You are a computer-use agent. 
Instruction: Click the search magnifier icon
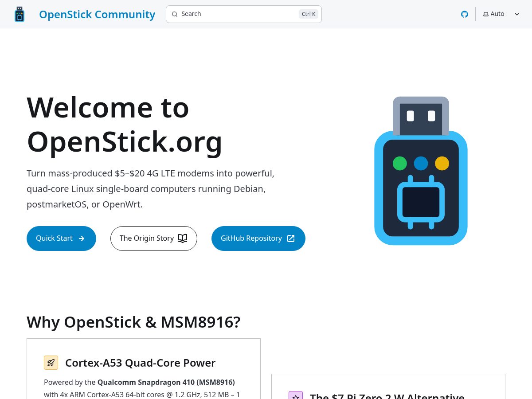pos(175,14)
